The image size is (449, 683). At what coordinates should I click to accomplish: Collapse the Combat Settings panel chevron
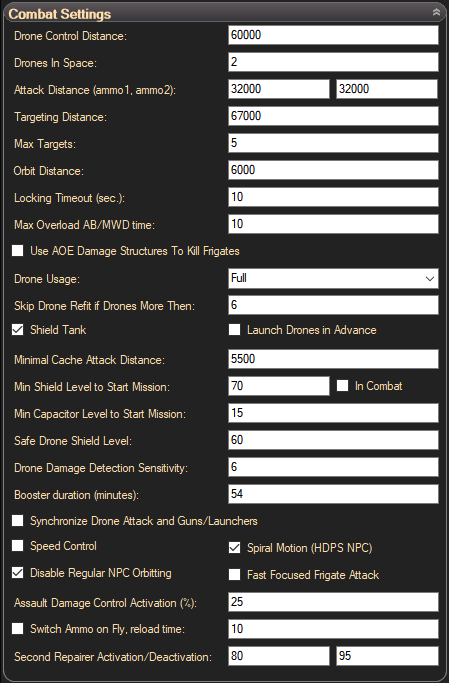click(x=436, y=13)
